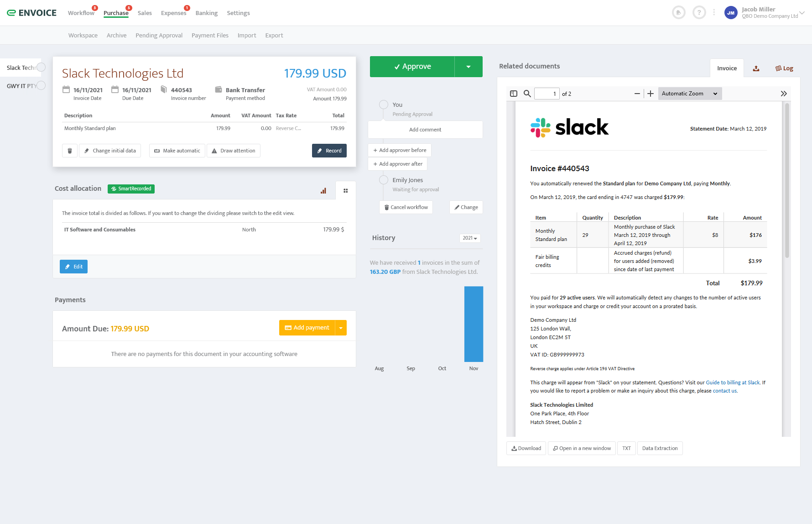Edit the cost allocation
The width and height of the screenshot is (812, 524).
(73, 267)
